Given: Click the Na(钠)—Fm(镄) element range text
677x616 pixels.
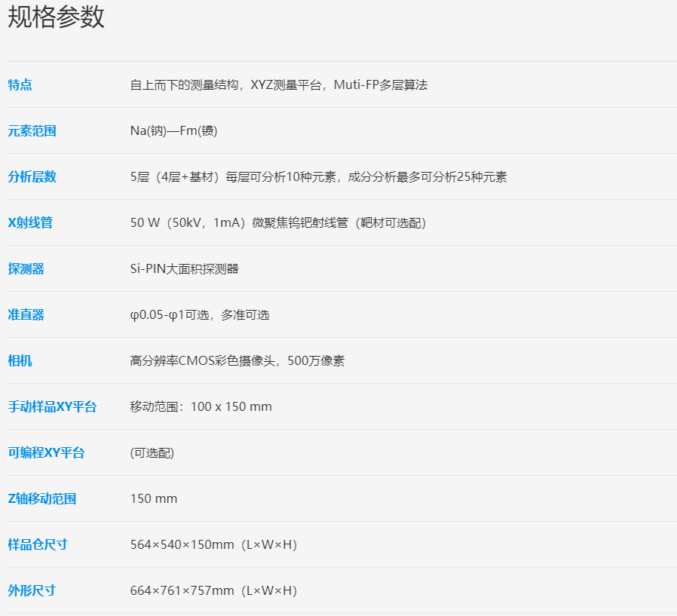Looking at the screenshot, I should point(173,131).
